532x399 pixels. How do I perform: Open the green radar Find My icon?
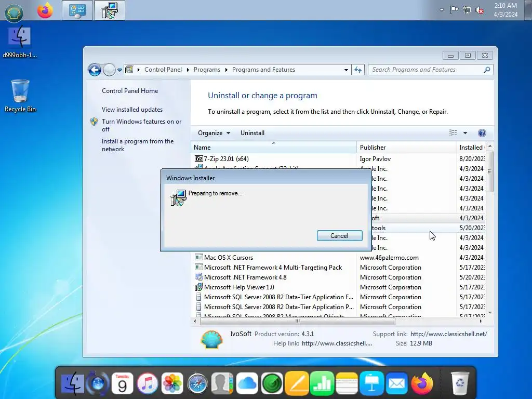[x=272, y=384]
